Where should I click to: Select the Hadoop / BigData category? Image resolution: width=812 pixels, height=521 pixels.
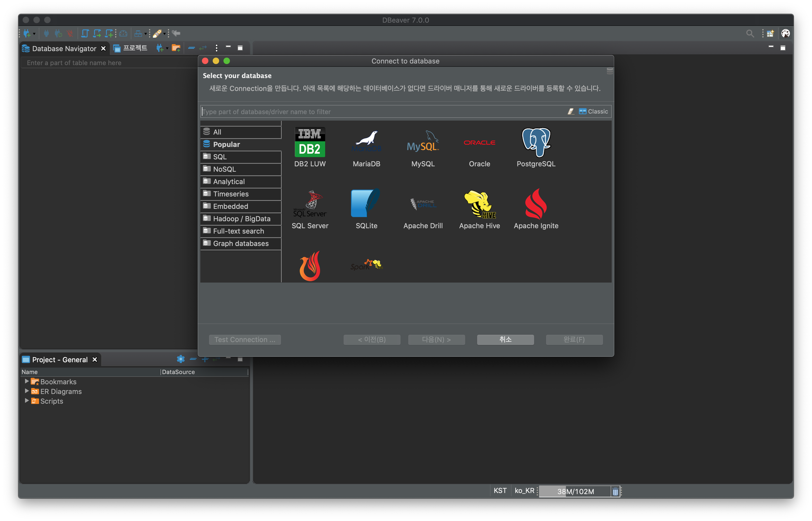point(241,219)
